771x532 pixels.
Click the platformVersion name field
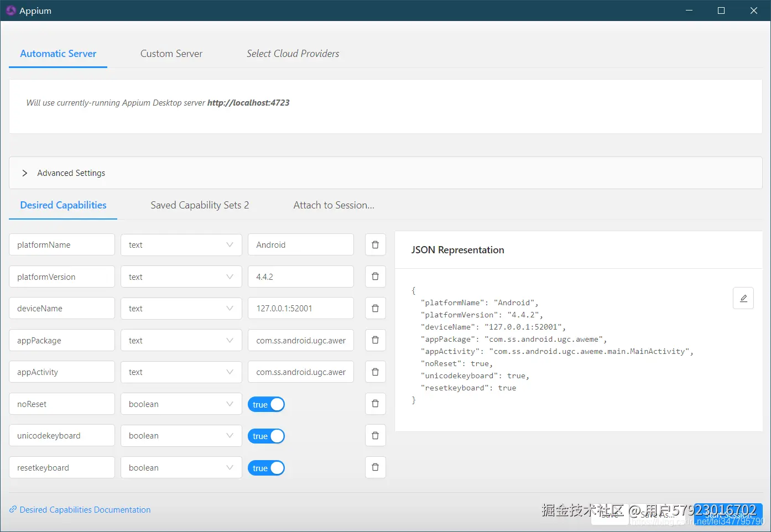tap(62, 277)
